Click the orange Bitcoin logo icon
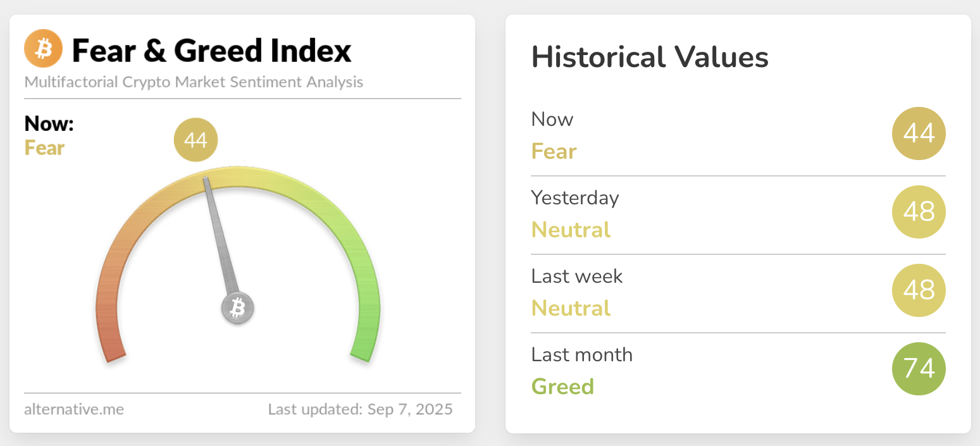This screenshot has width=980, height=446. [44, 49]
